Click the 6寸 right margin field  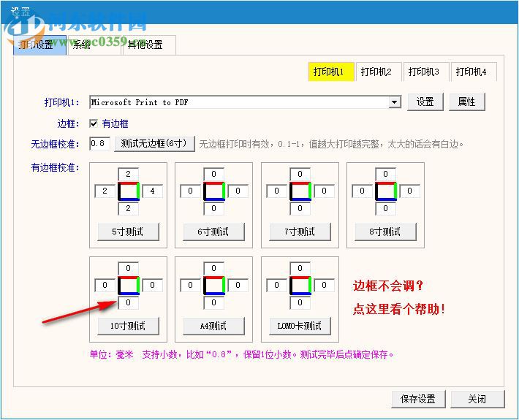point(238,191)
